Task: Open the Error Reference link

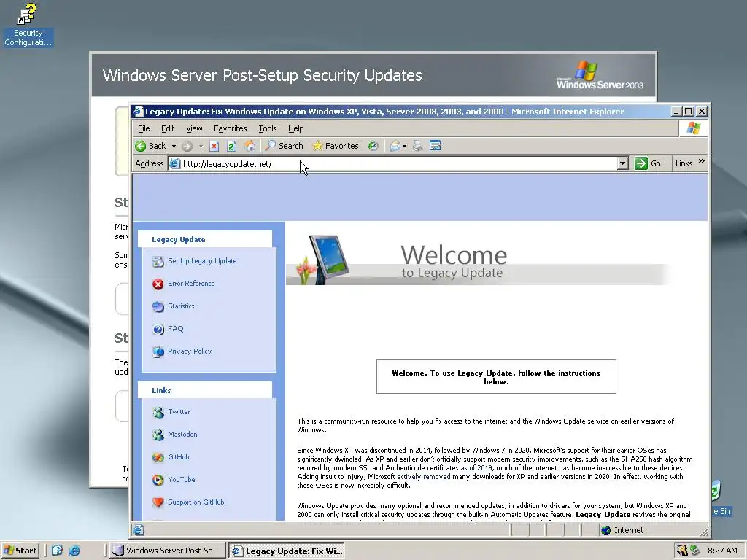Action: 191,284
